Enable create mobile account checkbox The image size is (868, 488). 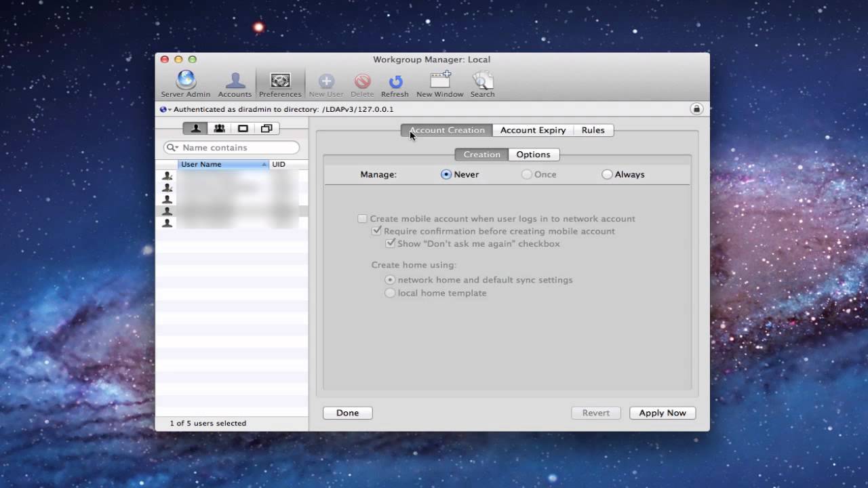(x=363, y=219)
